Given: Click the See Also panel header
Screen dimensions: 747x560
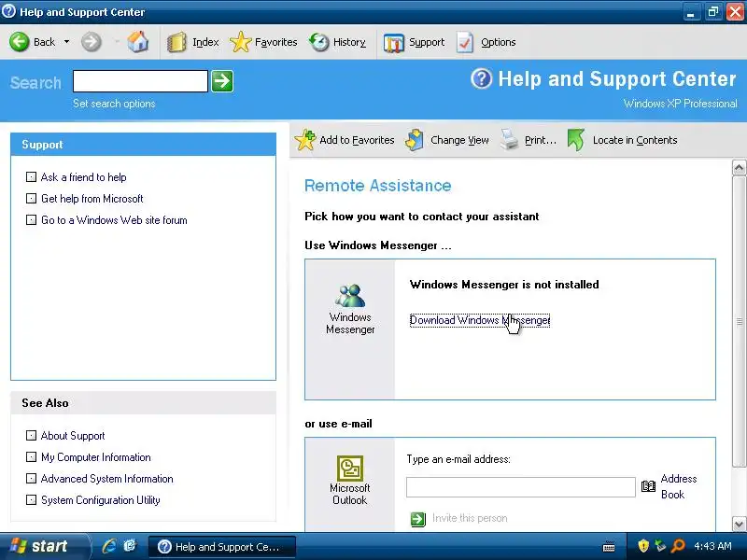Looking at the screenshot, I should (x=144, y=403).
